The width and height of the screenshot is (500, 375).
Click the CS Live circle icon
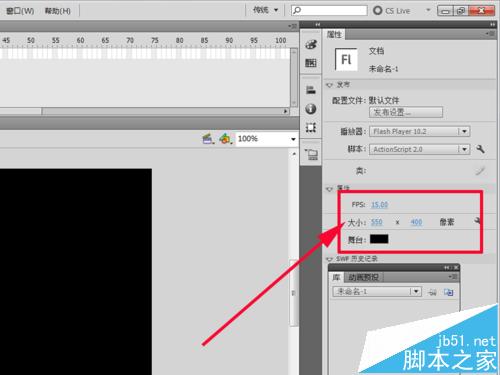[378, 10]
